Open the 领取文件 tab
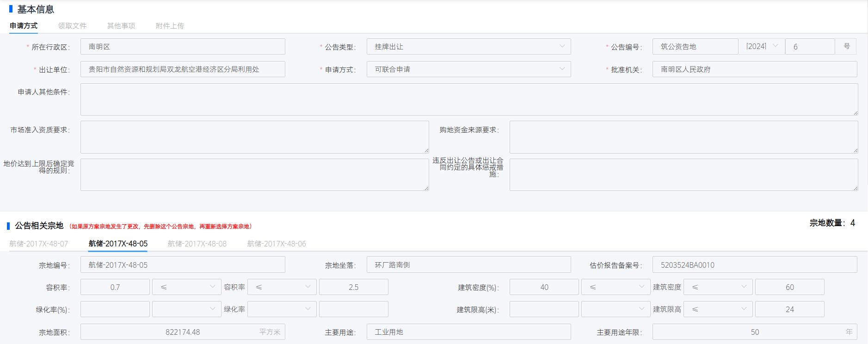 [x=72, y=26]
